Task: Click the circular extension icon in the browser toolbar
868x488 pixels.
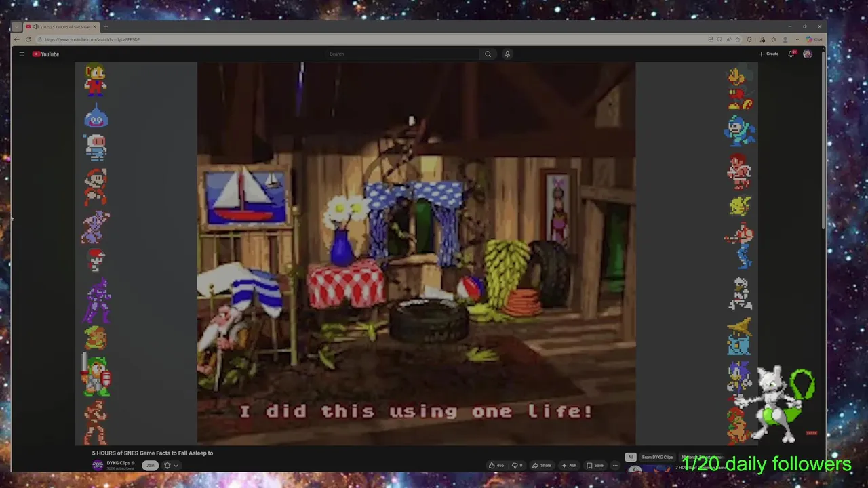Action: [749, 39]
